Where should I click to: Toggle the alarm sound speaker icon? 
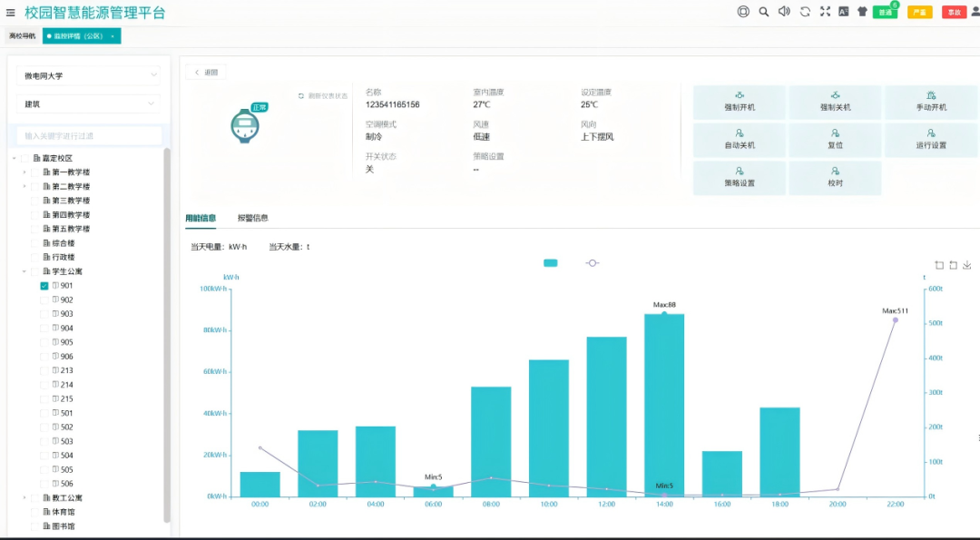tap(784, 12)
